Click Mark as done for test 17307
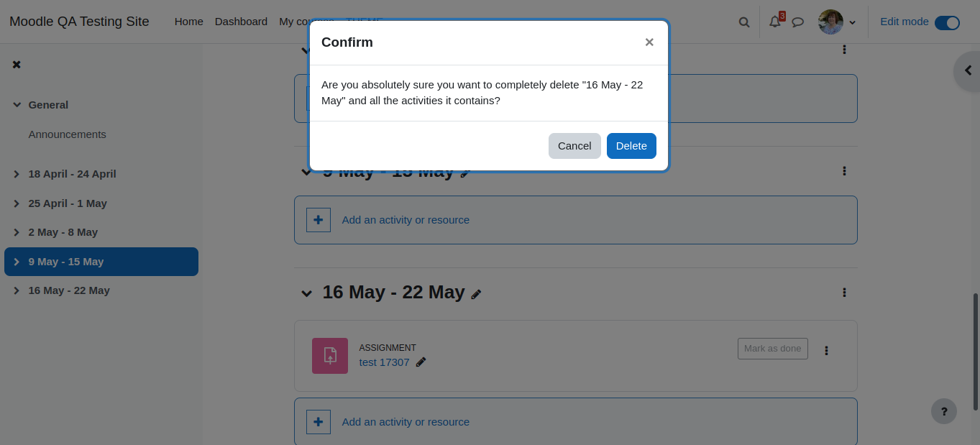This screenshot has height=445, width=980. [773, 349]
